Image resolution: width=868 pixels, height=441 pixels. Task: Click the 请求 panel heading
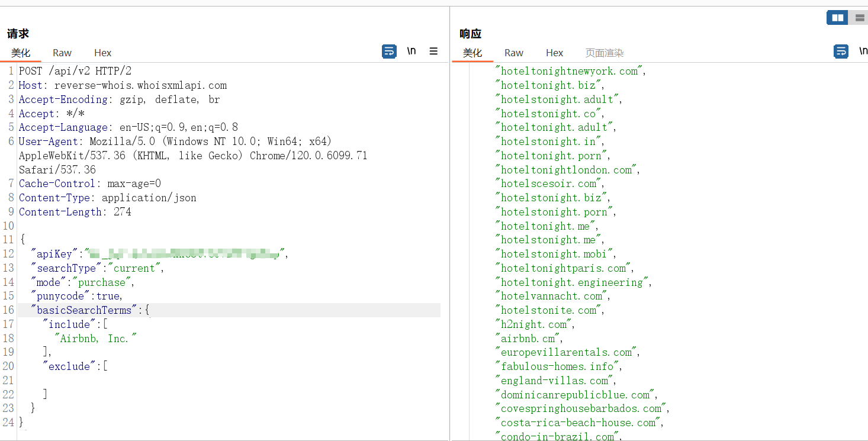point(18,34)
